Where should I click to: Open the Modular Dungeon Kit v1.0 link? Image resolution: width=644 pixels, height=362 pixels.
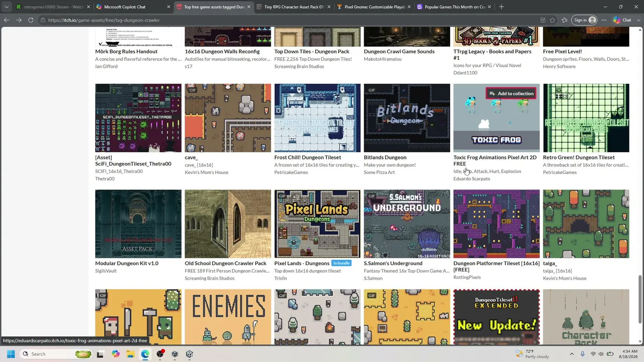tap(127, 263)
